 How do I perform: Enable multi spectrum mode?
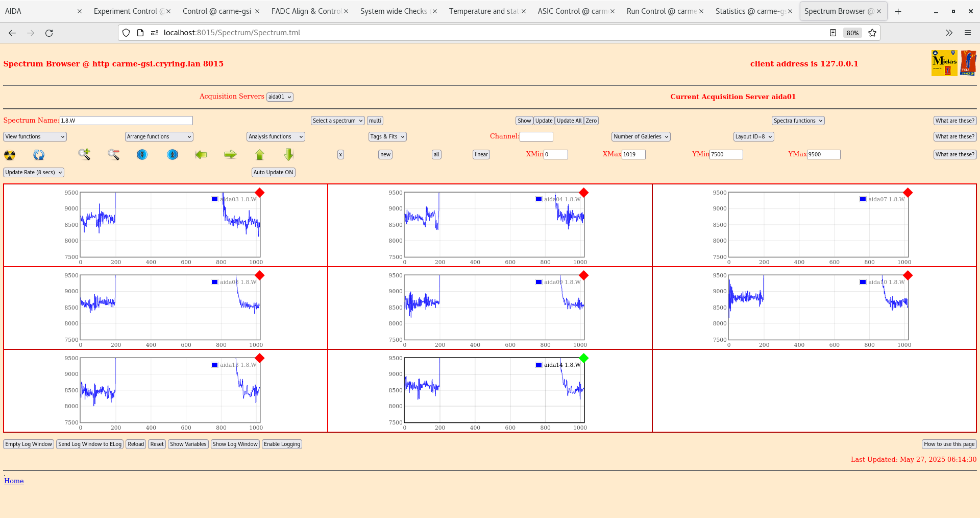pos(375,121)
